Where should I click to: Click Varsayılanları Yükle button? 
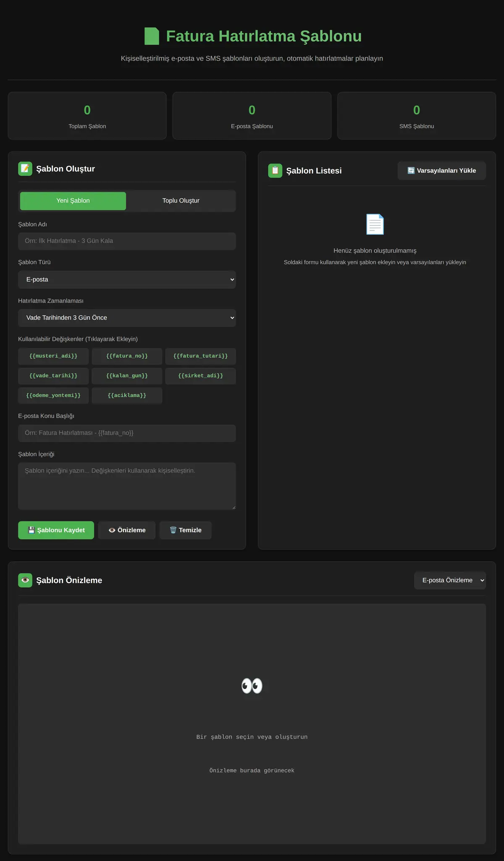442,171
